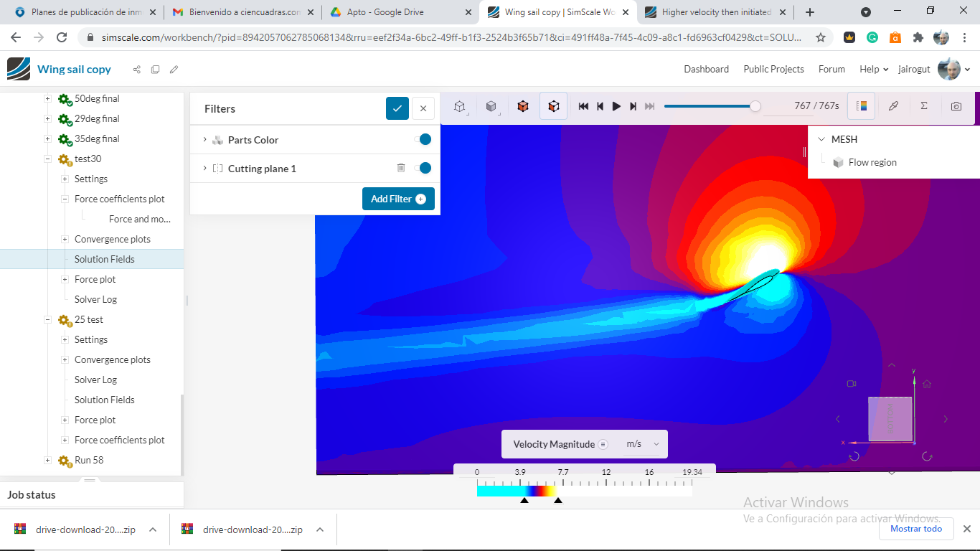Expand the 50deg final run
980x551 pixels.
click(47, 99)
